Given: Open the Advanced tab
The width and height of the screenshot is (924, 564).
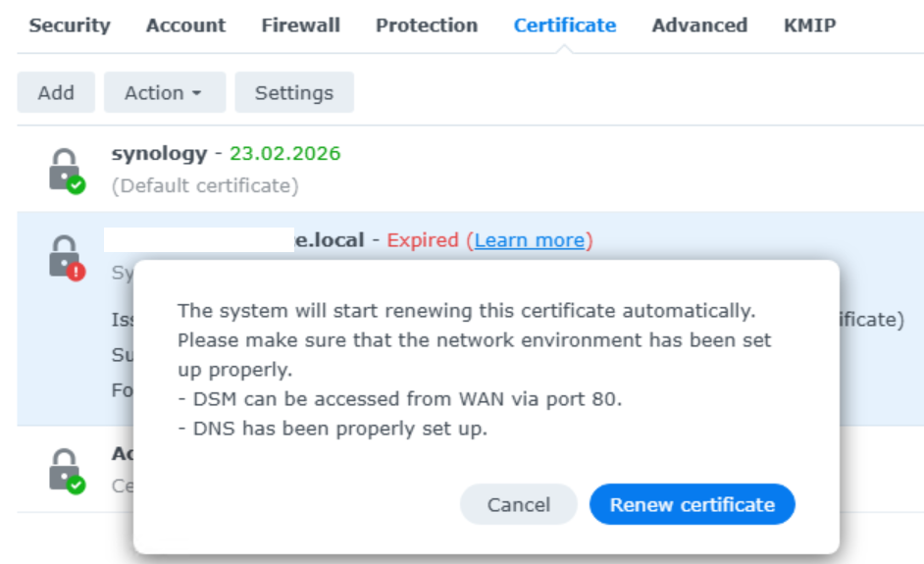Looking at the screenshot, I should click(699, 26).
